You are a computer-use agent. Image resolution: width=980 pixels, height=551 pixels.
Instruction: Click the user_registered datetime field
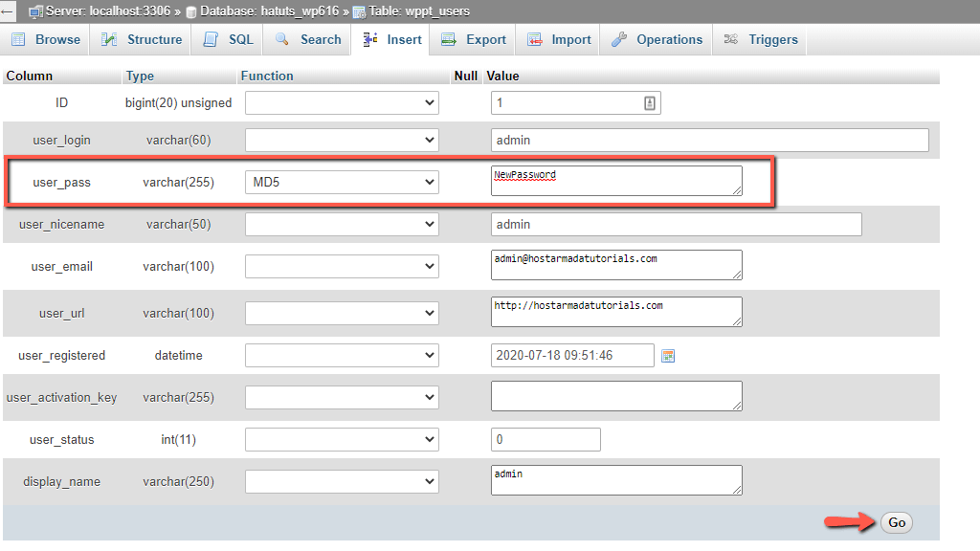(572, 356)
